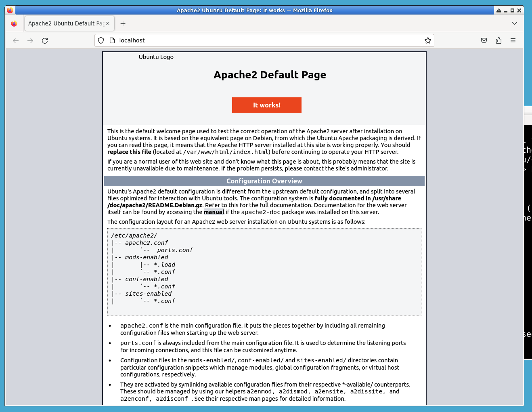Expand the list all tabs chevron

[514, 23]
